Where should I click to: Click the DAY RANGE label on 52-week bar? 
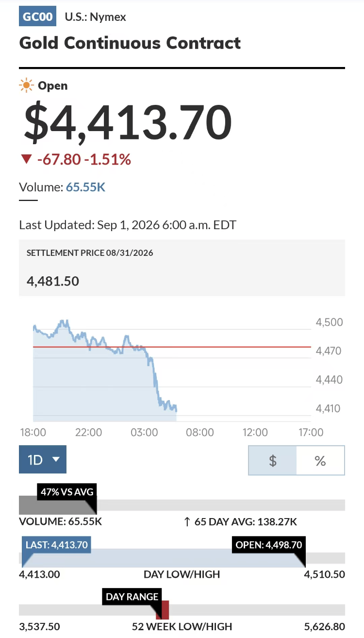132,597
